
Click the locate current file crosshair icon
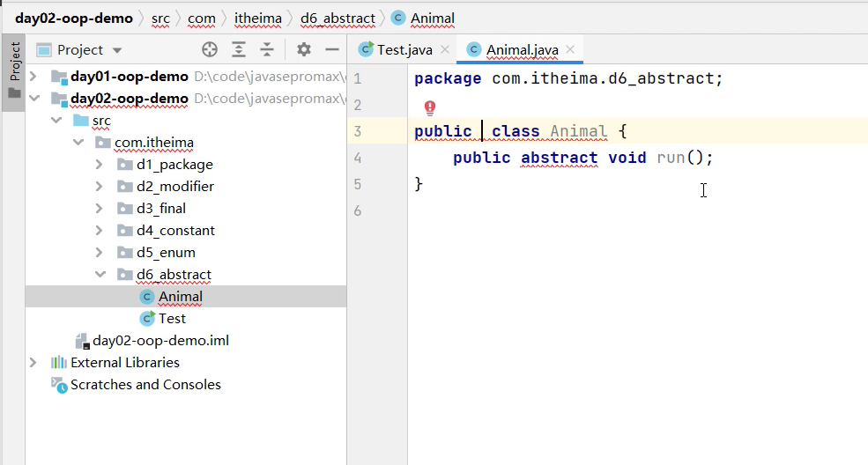click(210, 50)
